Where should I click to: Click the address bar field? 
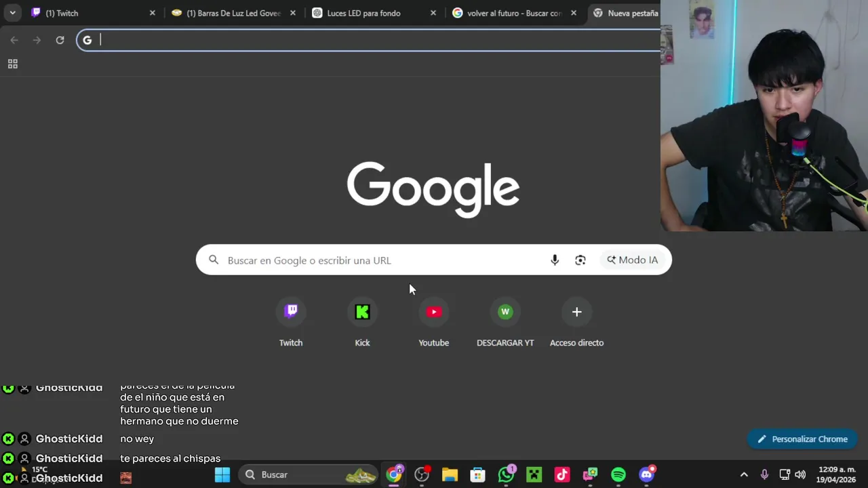pos(370,40)
